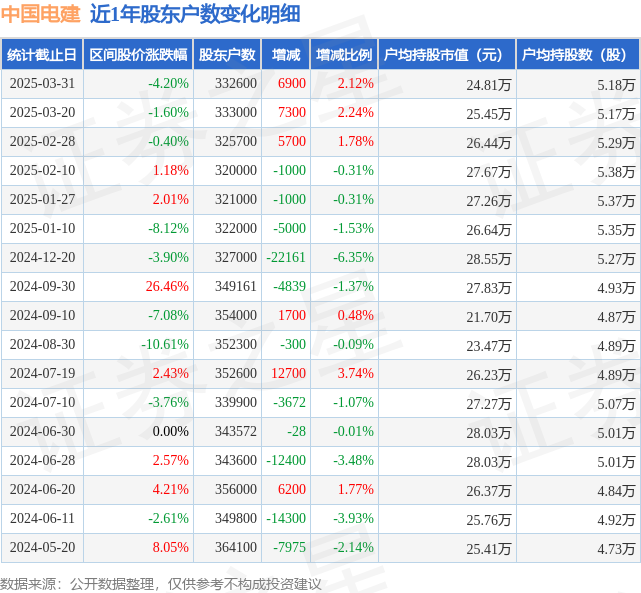
Task: Click the price change value -4.20%
Action: point(168,83)
